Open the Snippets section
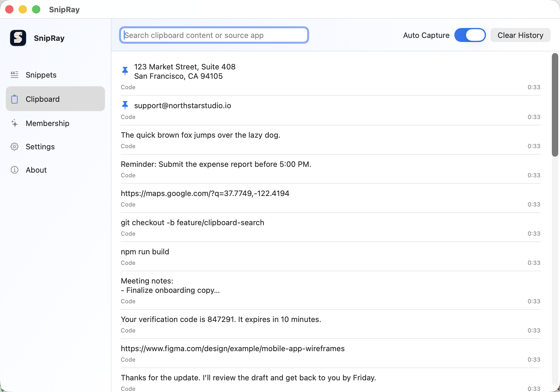Screen dimensions: 560x392 (55, 75)
